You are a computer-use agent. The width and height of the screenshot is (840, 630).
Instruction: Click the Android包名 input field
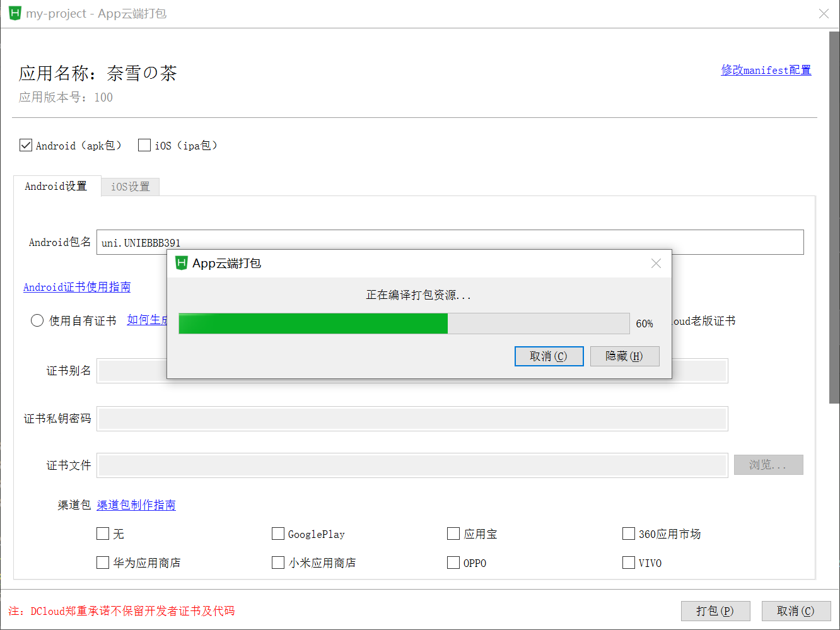450,242
